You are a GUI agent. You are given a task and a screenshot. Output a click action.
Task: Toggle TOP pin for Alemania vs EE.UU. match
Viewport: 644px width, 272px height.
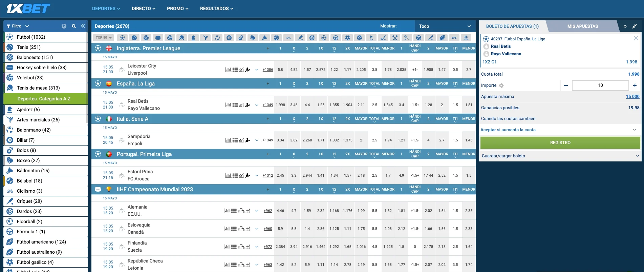click(122, 211)
